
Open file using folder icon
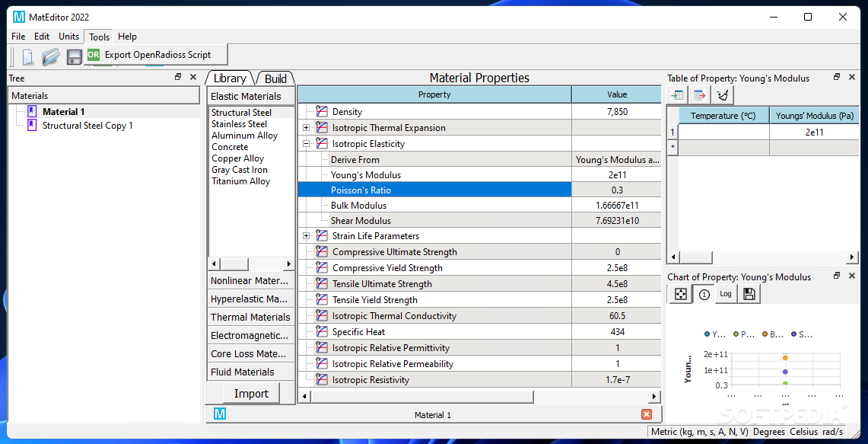coord(51,56)
